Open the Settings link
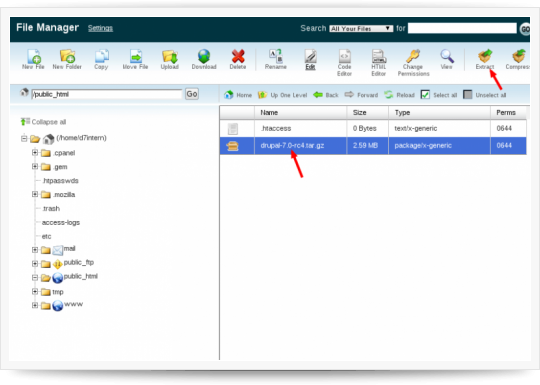The image size is (540, 385). 100,28
